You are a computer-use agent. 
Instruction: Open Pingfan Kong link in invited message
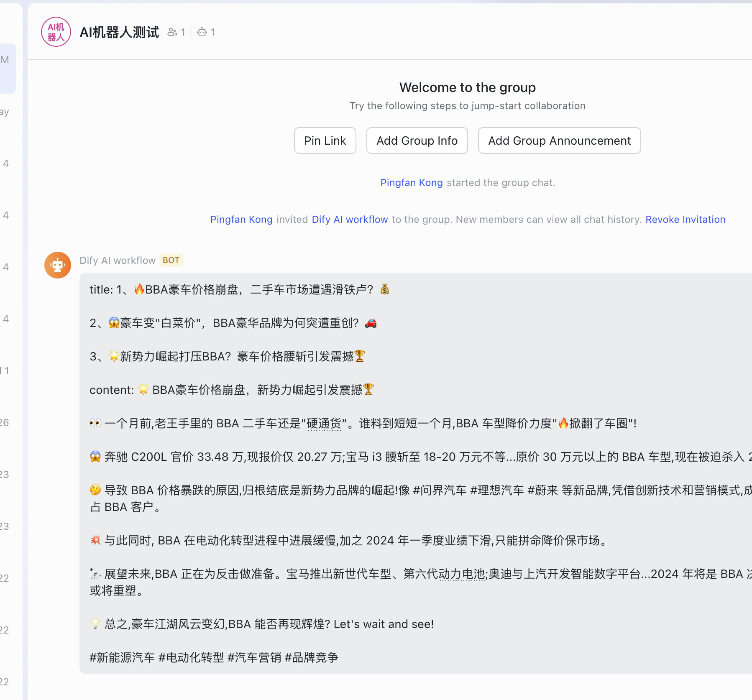click(x=241, y=220)
